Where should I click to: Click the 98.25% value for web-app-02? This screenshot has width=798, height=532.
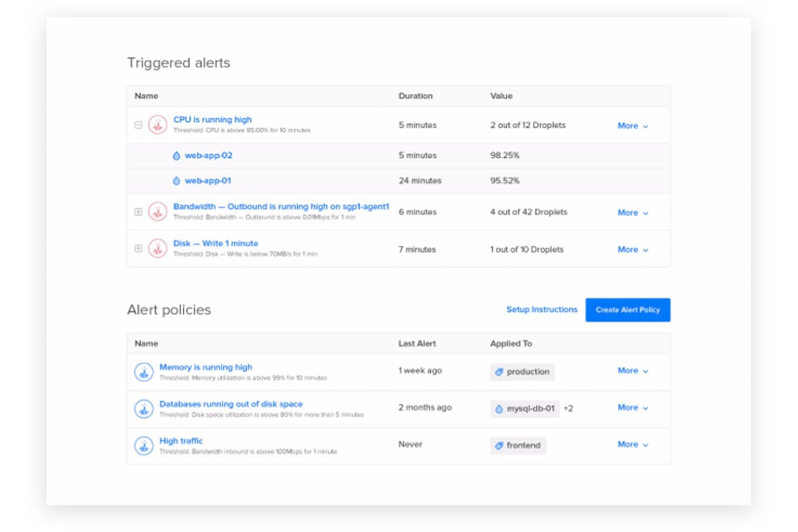pos(505,155)
